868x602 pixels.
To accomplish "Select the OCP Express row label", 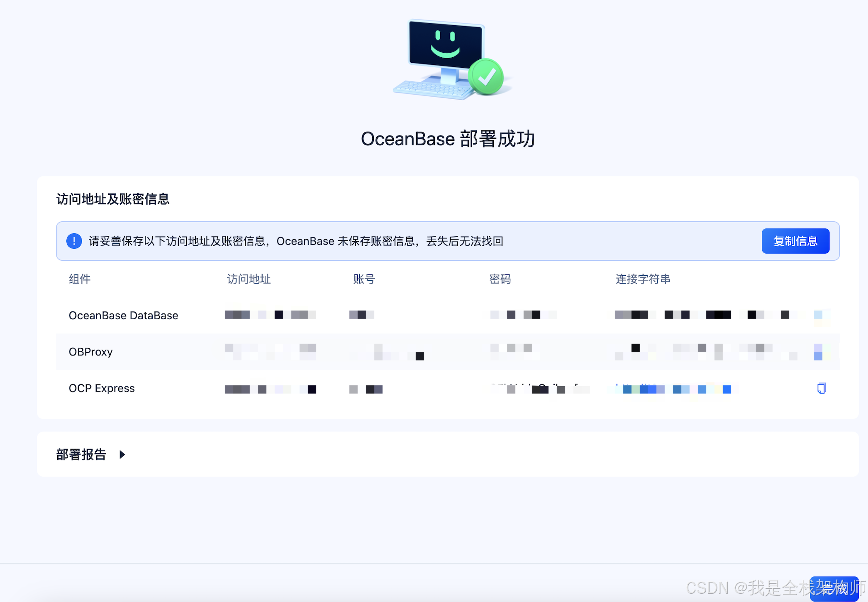I will click(x=102, y=388).
